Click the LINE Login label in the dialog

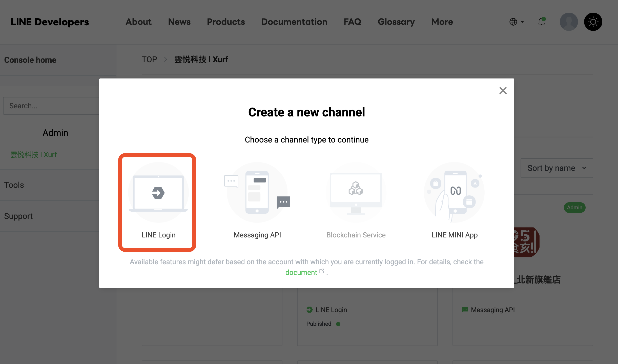click(158, 235)
